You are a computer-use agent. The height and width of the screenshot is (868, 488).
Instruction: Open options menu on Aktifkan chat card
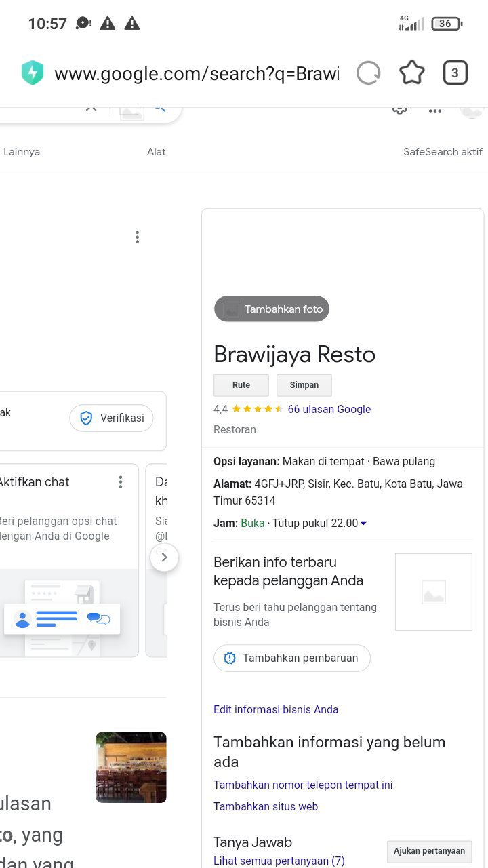click(121, 482)
